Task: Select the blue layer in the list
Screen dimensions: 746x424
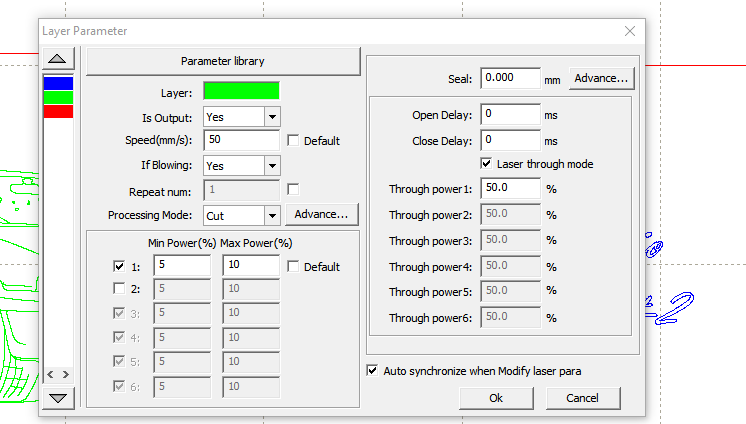Action: 58,83
